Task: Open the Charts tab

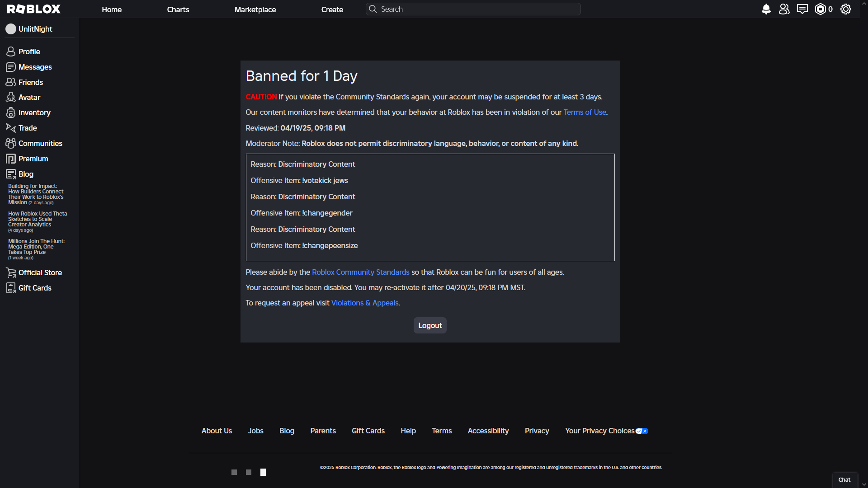Action: pos(178,9)
